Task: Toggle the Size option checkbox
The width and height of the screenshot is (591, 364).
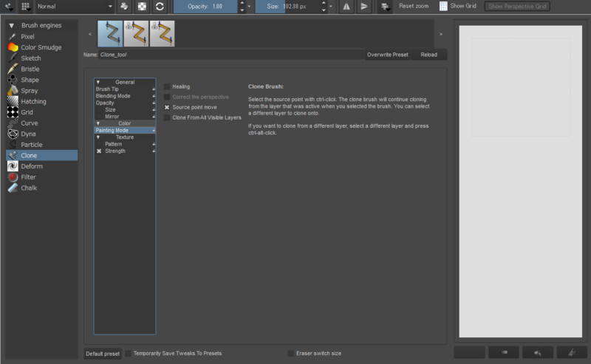Action: 99,110
